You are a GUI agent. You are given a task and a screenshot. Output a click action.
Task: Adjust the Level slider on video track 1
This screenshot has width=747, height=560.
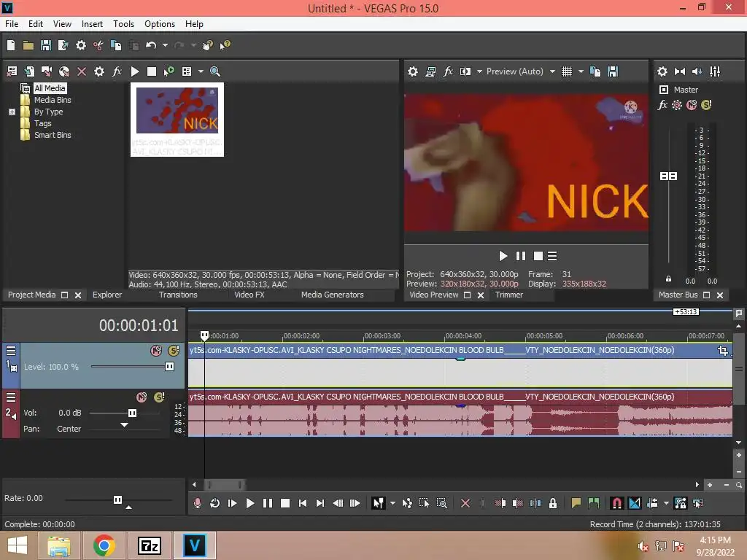point(169,366)
